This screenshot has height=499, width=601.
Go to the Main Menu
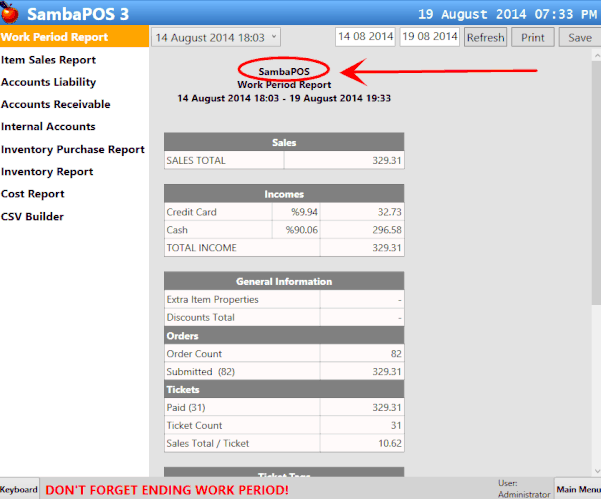(x=578, y=489)
